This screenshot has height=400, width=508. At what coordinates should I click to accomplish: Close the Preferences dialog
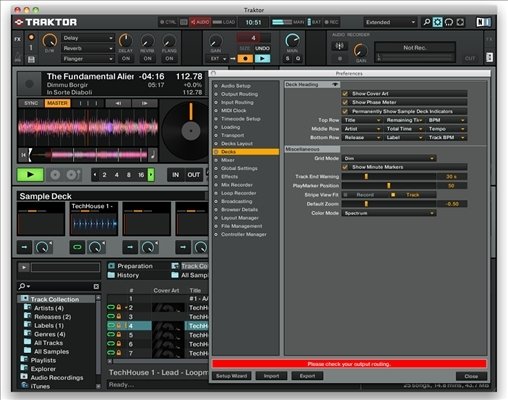coord(471,376)
